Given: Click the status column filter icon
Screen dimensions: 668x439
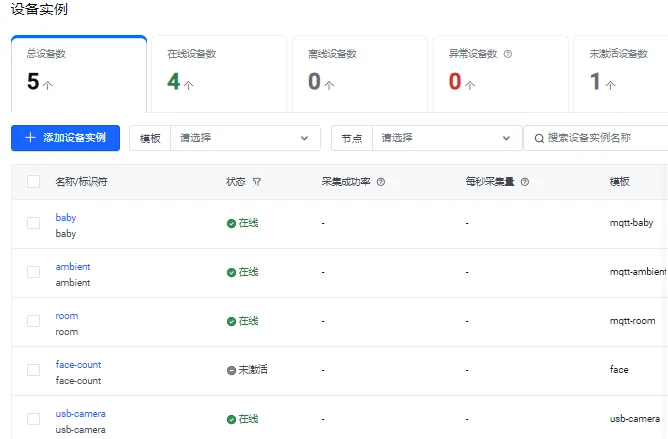Looking at the screenshot, I should (x=256, y=182).
